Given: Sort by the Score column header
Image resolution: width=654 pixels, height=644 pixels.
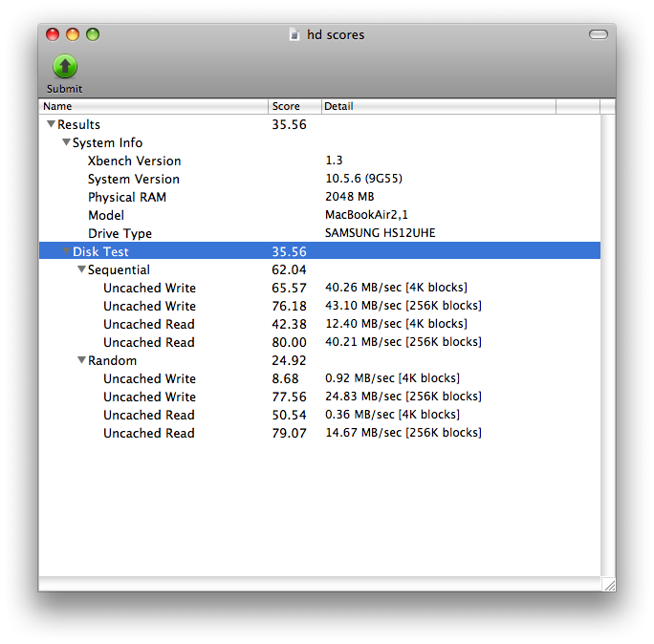Looking at the screenshot, I should 294,106.
